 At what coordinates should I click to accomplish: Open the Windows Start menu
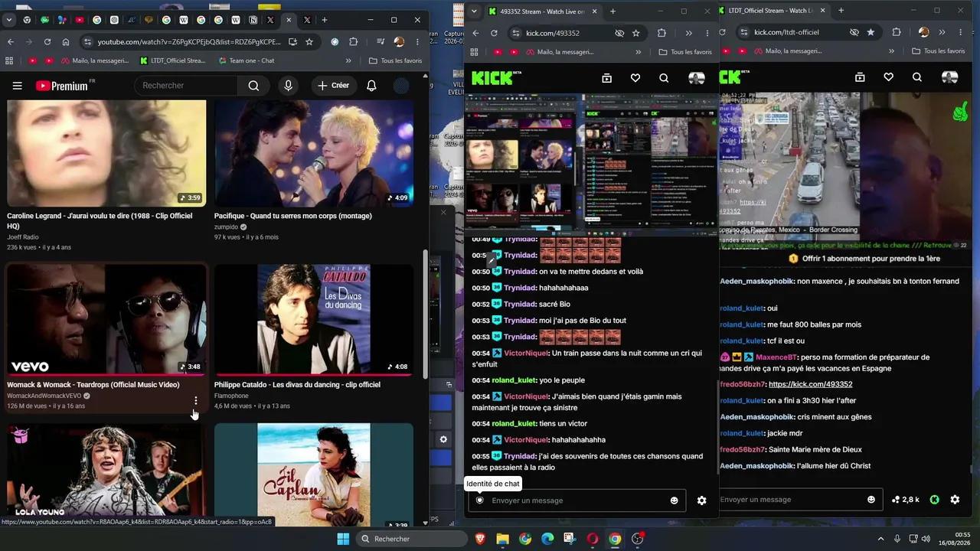click(x=343, y=539)
